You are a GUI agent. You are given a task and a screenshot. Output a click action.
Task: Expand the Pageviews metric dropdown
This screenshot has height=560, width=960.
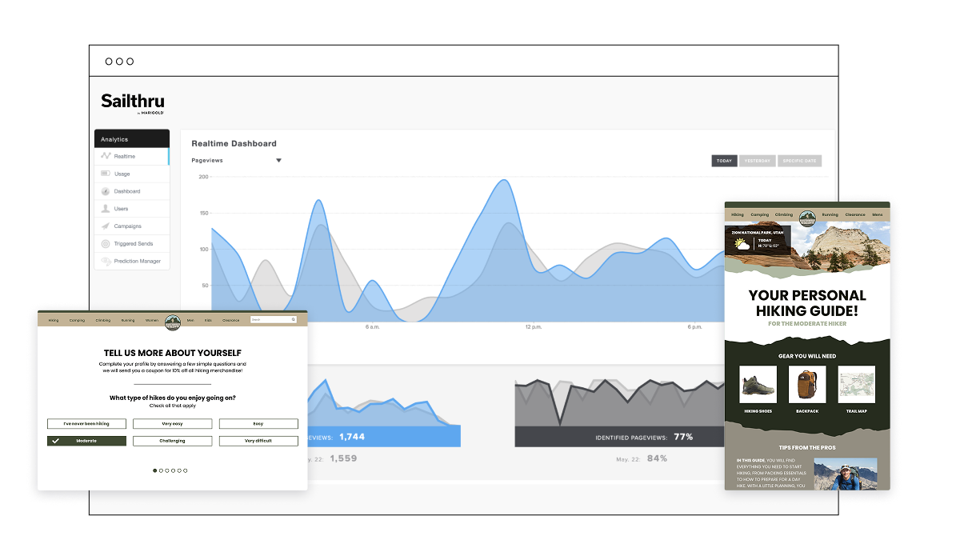278,161
